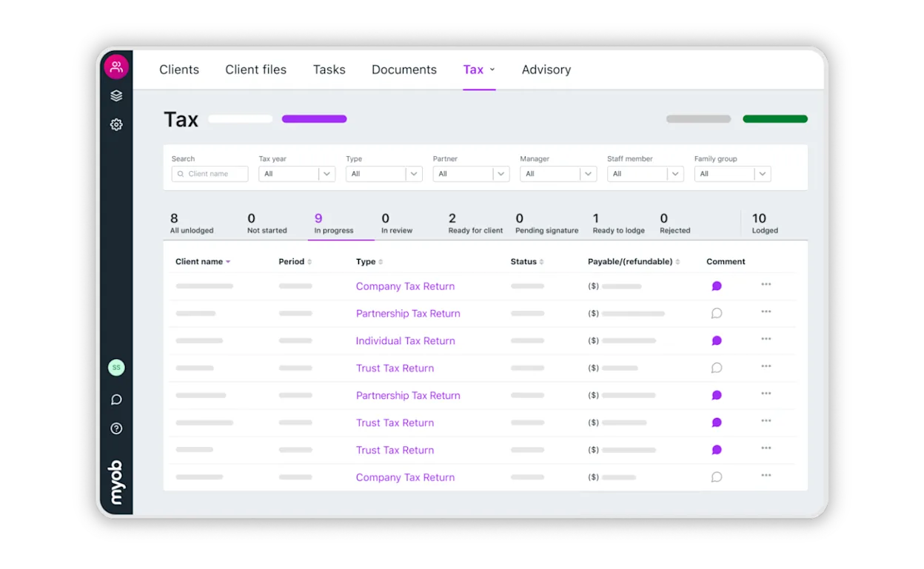Screen dimensions: 924x569
Task: Open the first Company Tax Return link
Action: click(x=405, y=286)
